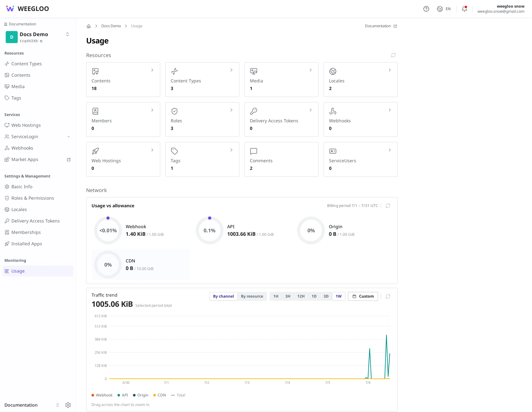
Task: Click the Custom date range button
Action: click(363, 296)
